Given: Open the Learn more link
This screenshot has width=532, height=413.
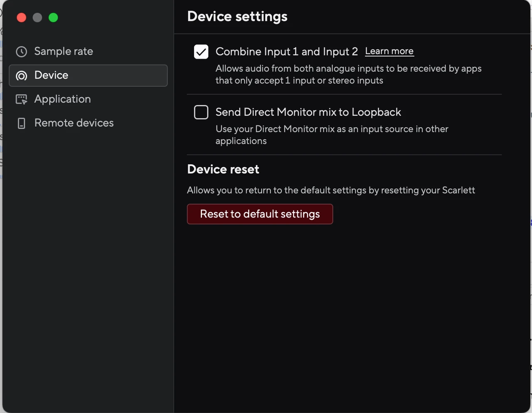Looking at the screenshot, I should point(389,51).
